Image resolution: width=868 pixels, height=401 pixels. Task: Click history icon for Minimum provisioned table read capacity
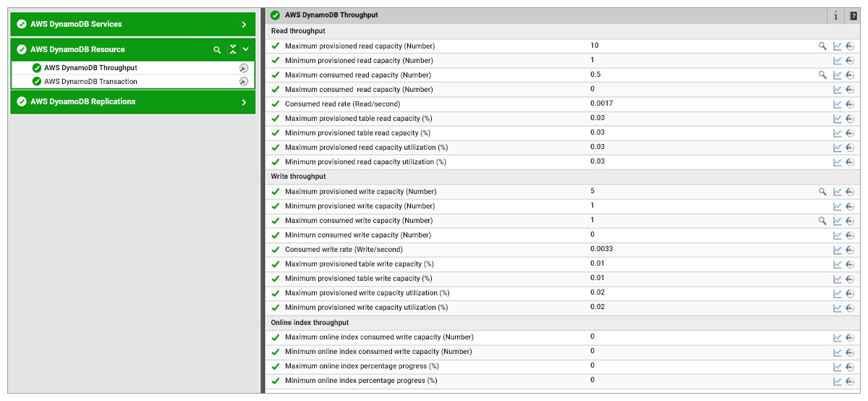850,133
